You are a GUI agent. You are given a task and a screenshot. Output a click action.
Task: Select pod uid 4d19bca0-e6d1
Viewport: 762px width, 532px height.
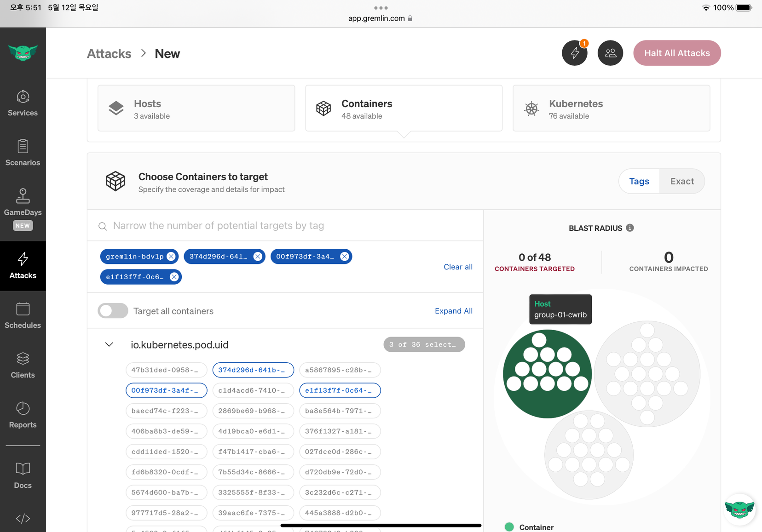253,431
